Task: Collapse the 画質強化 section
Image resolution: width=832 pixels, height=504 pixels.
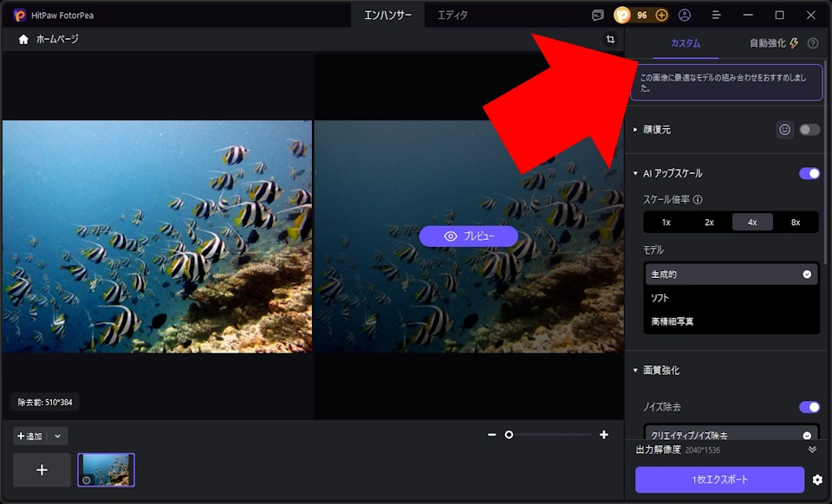Action: [635, 371]
